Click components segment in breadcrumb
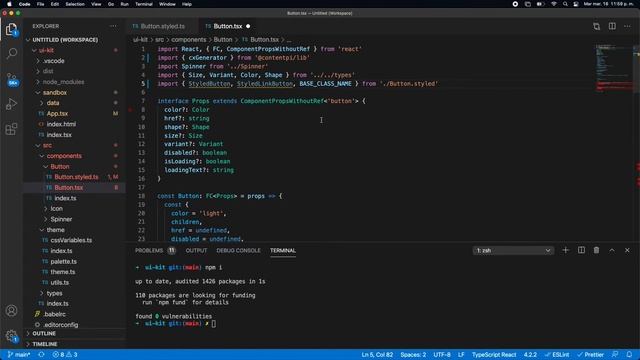The image size is (640, 360). (189, 40)
